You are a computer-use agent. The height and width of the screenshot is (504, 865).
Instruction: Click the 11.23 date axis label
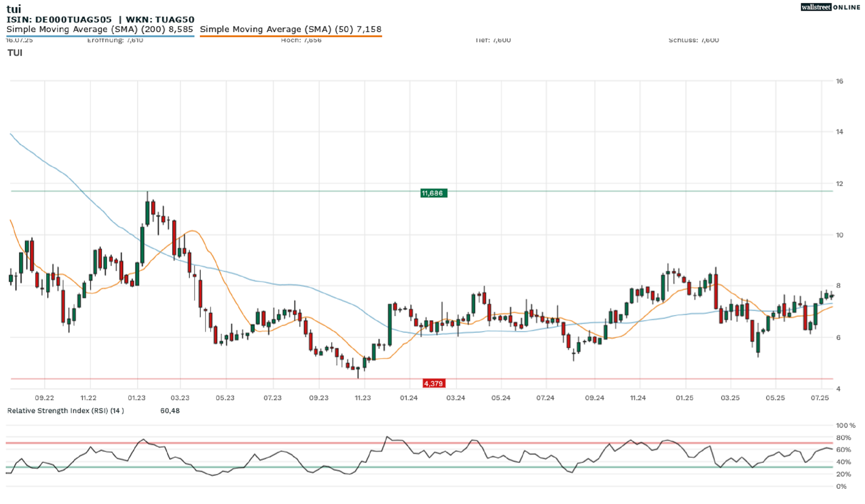[363, 398]
